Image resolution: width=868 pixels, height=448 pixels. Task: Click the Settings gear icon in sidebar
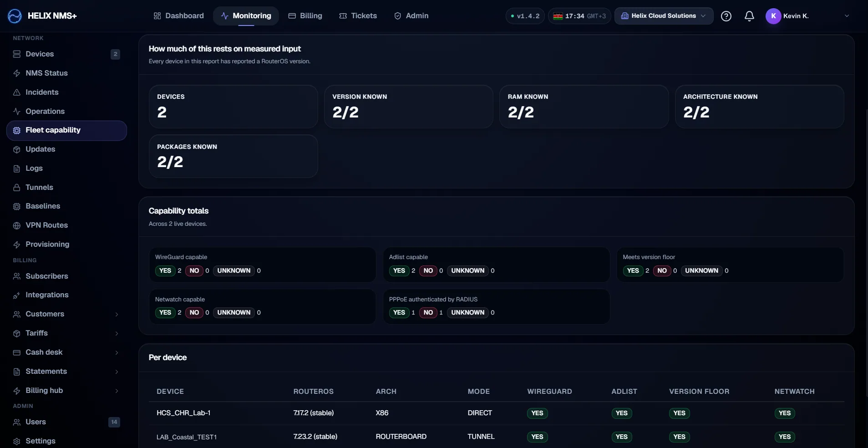pos(17,441)
